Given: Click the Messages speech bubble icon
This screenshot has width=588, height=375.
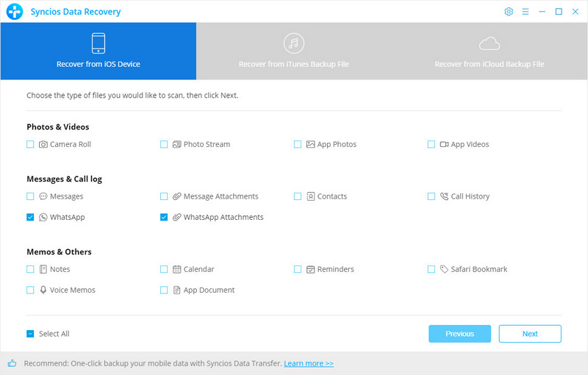Looking at the screenshot, I should click(43, 196).
